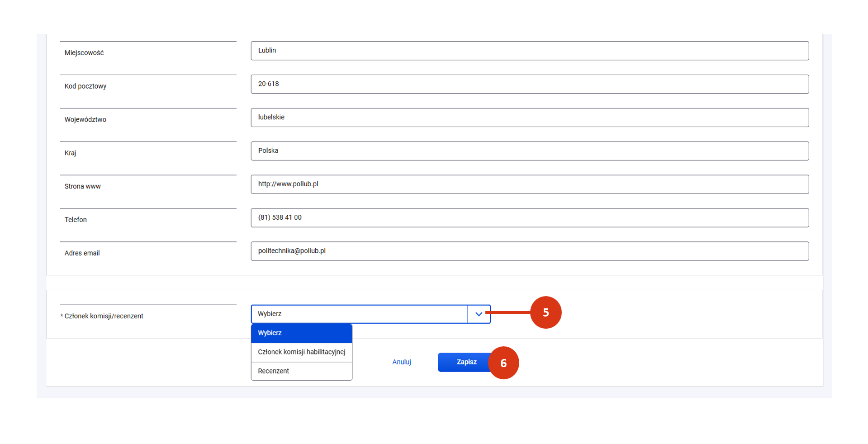
Task: Click into the Kraj field
Action: [529, 151]
